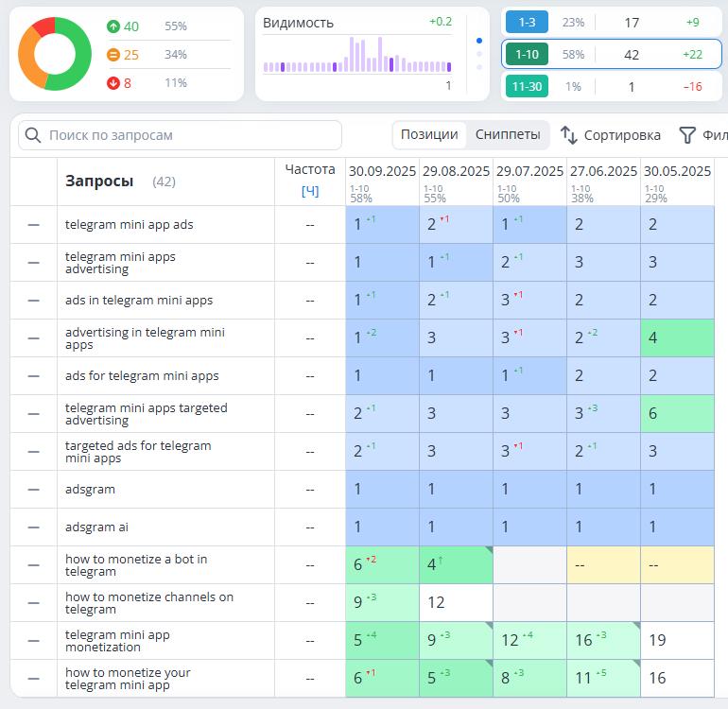This screenshot has width=728, height=709.
Task: Click the filter funnel icon
Action: pyautogui.click(x=687, y=135)
